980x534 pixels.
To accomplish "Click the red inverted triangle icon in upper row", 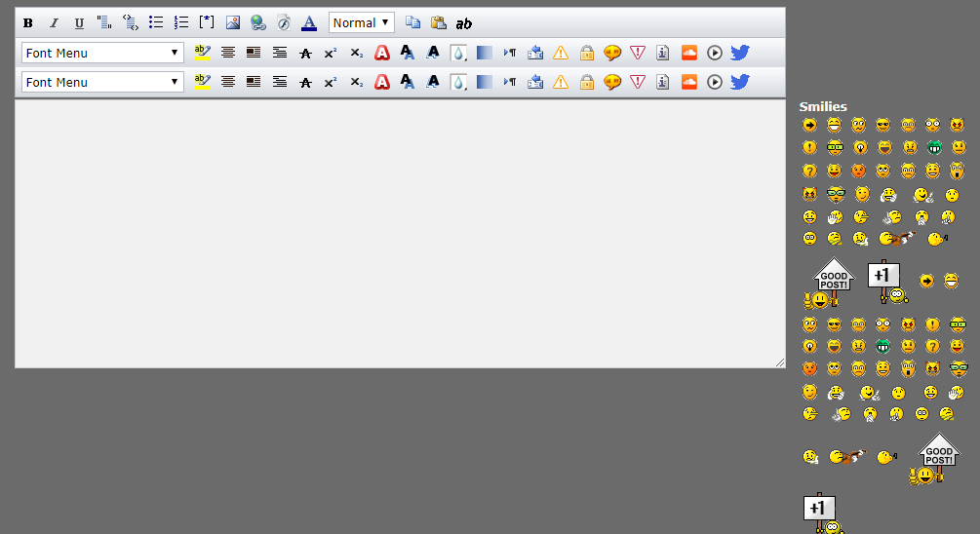I will [x=638, y=53].
